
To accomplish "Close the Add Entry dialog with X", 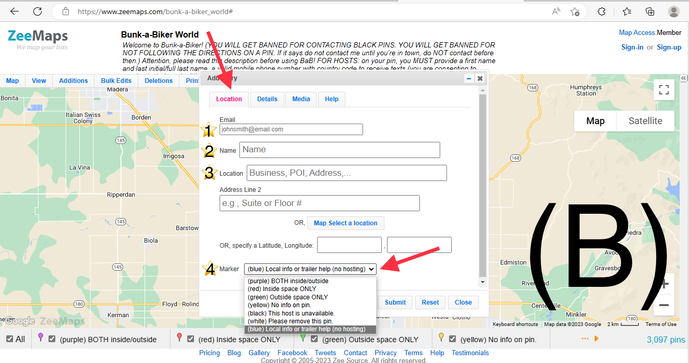I will coord(480,79).
